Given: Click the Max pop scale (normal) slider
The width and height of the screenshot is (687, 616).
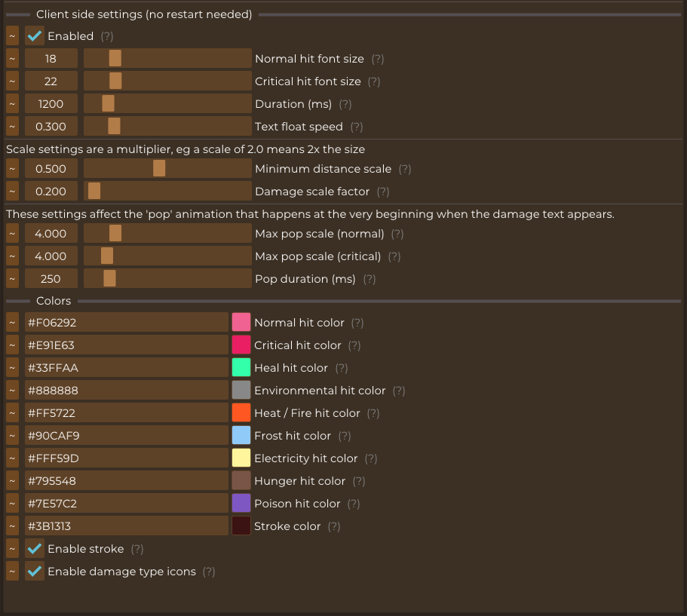Looking at the screenshot, I should click(x=168, y=234).
